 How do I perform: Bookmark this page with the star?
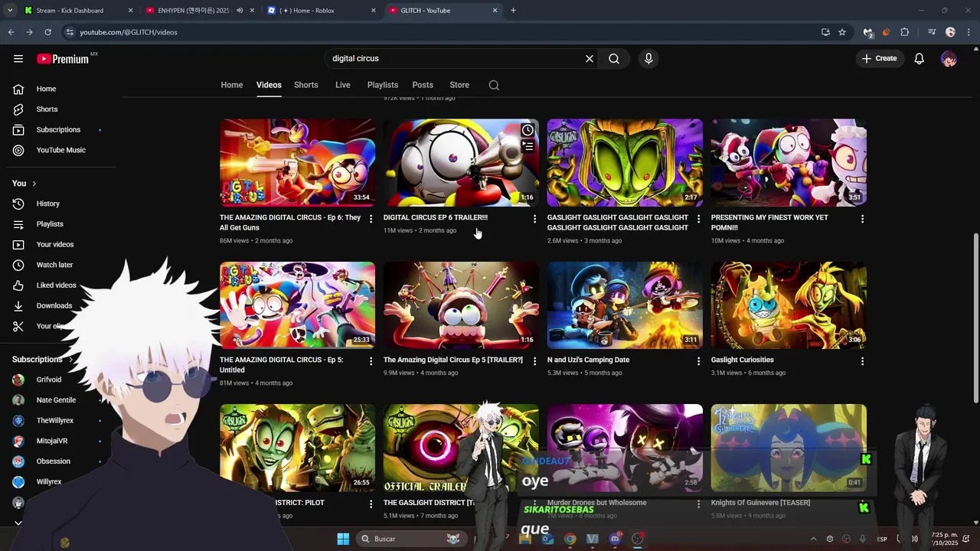[x=842, y=32]
